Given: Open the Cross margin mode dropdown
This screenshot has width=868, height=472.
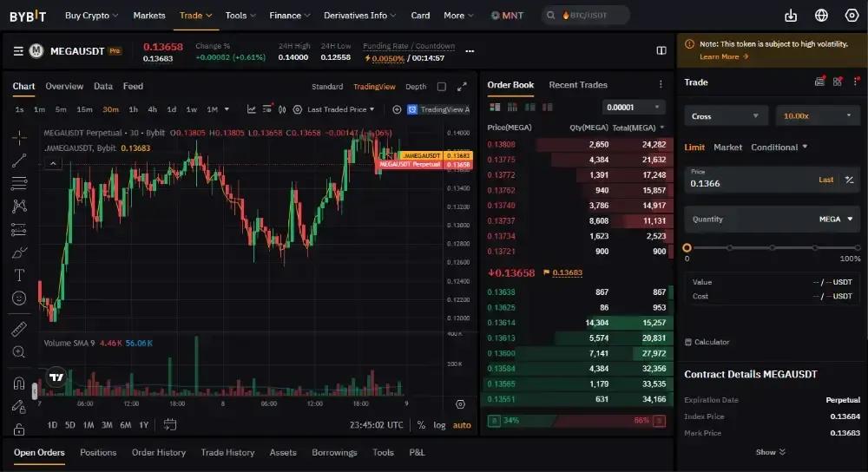Looking at the screenshot, I should (x=727, y=116).
